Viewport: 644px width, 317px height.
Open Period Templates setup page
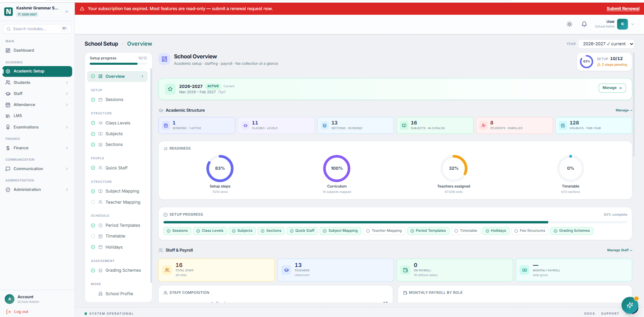[x=117, y=225]
